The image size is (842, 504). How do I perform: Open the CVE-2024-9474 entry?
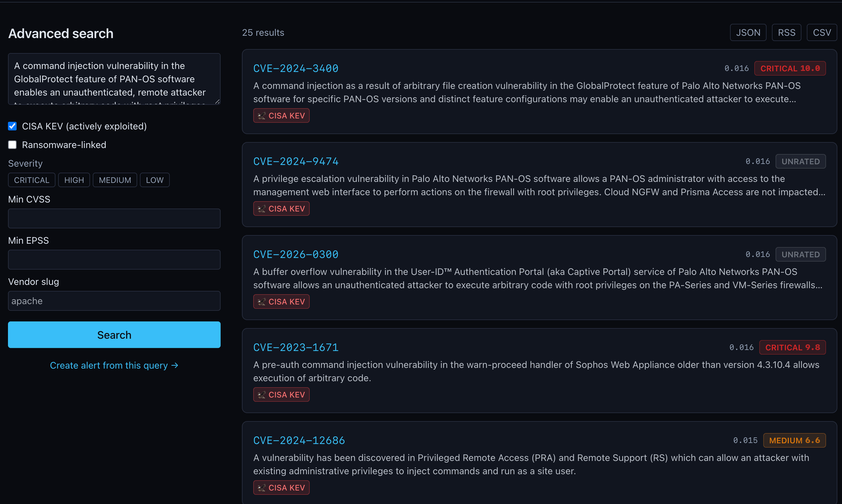coord(296,162)
